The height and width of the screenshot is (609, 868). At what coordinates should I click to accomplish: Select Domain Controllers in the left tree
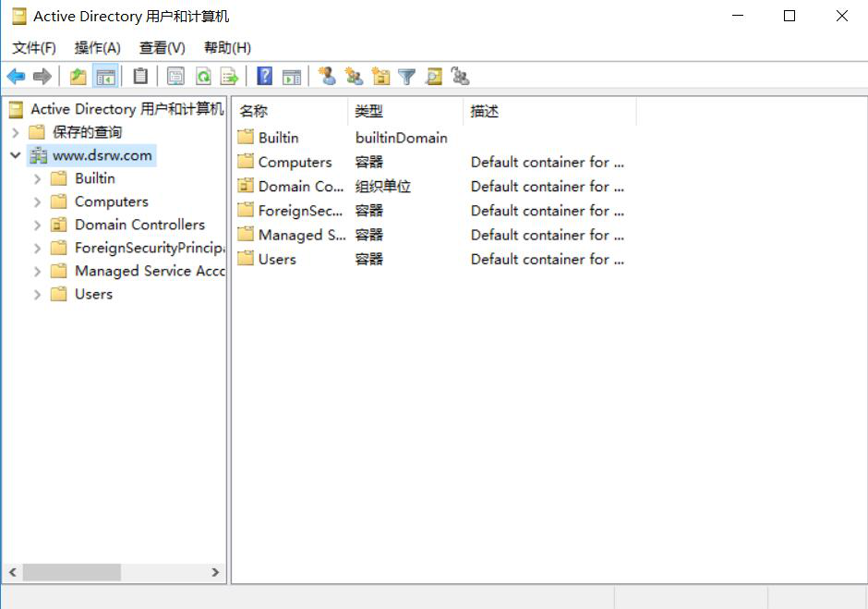point(139,225)
